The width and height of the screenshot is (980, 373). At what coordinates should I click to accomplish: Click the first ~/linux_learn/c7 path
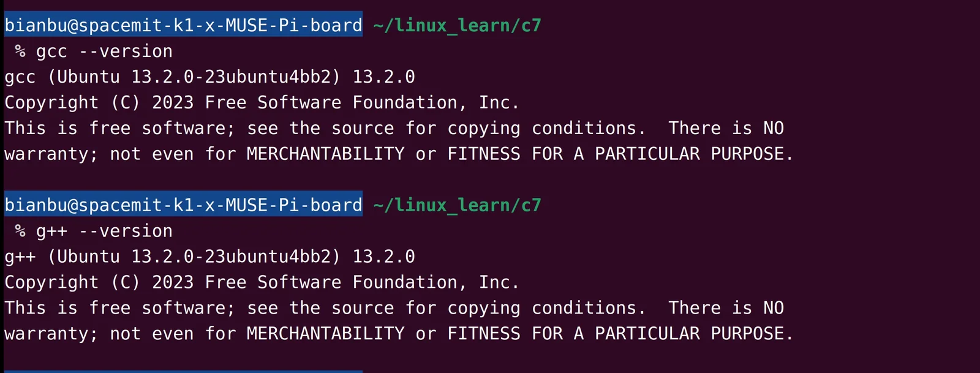[457, 25]
